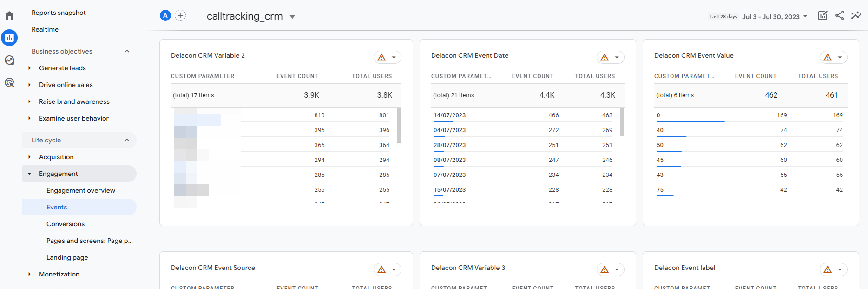Open the Explore icon in left rail
The height and width of the screenshot is (289, 868).
[9, 60]
